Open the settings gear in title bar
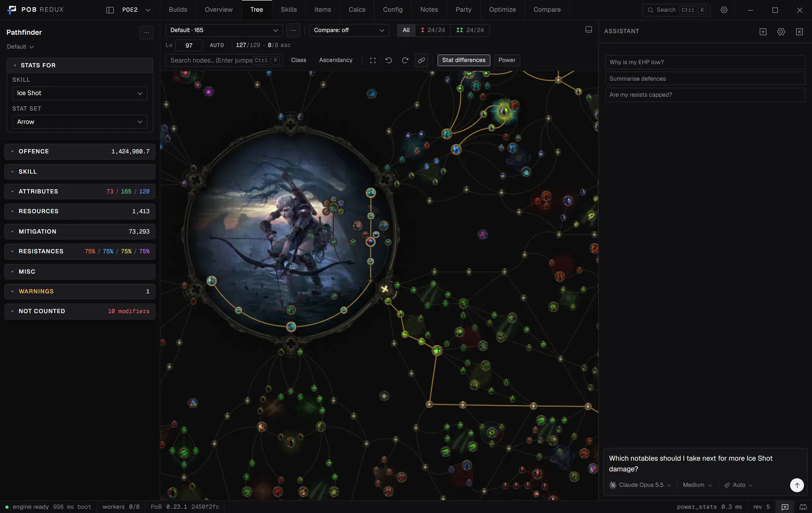Viewport: 812px width, 513px height. coord(724,10)
